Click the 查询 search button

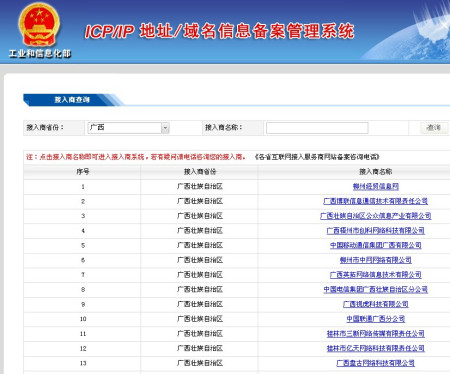pos(434,128)
